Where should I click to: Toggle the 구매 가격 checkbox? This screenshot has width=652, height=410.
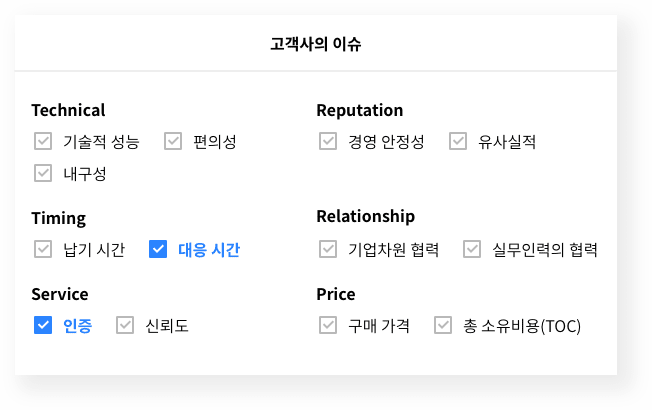[x=328, y=325]
